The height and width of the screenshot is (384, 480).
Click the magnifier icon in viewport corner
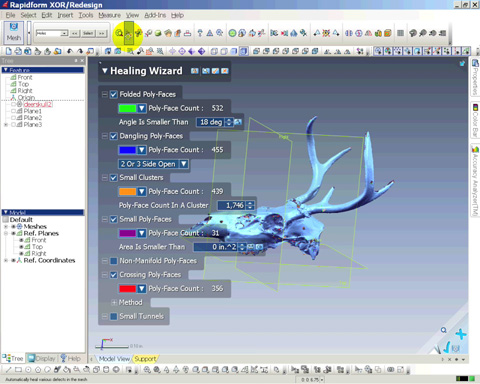443,330
